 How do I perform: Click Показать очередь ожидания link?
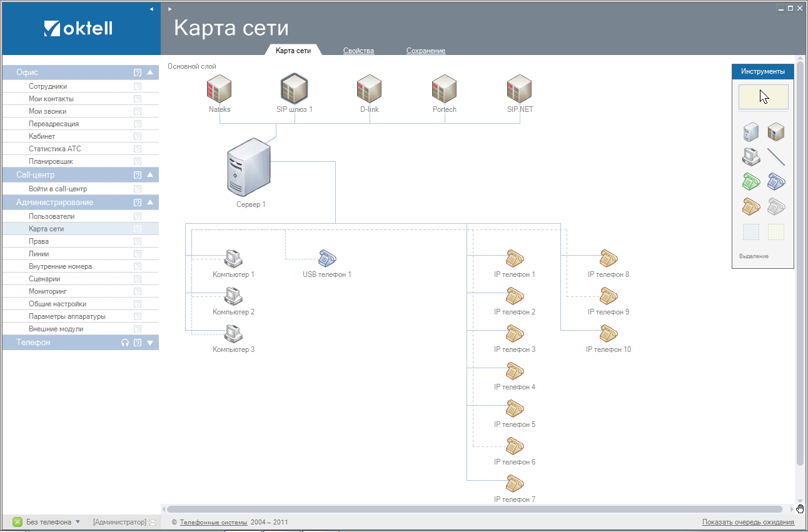tap(748, 522)
